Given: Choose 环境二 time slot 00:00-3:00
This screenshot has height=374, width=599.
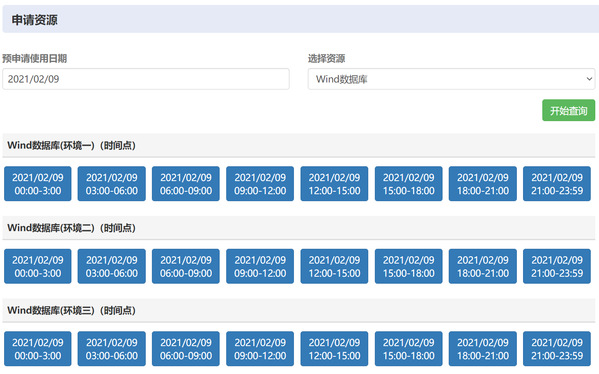Looking at the screenshot, I should click(37, 266).
